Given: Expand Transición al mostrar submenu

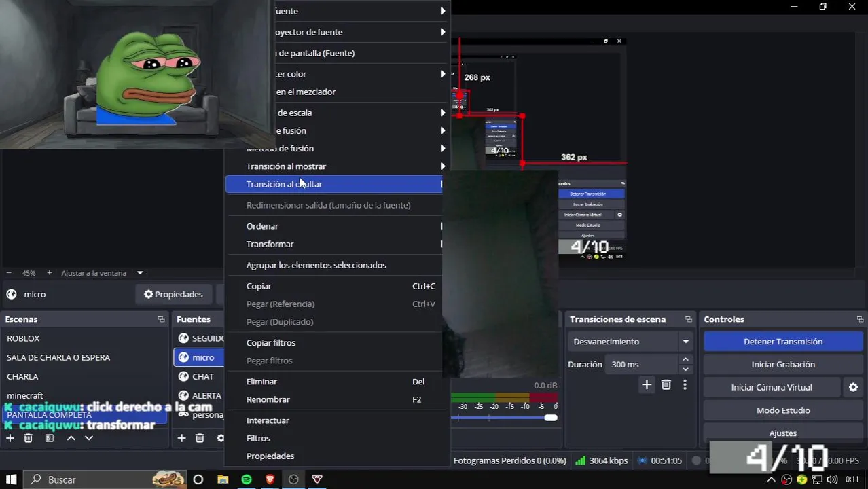Looking at the screenshot, I should [443, 166].
